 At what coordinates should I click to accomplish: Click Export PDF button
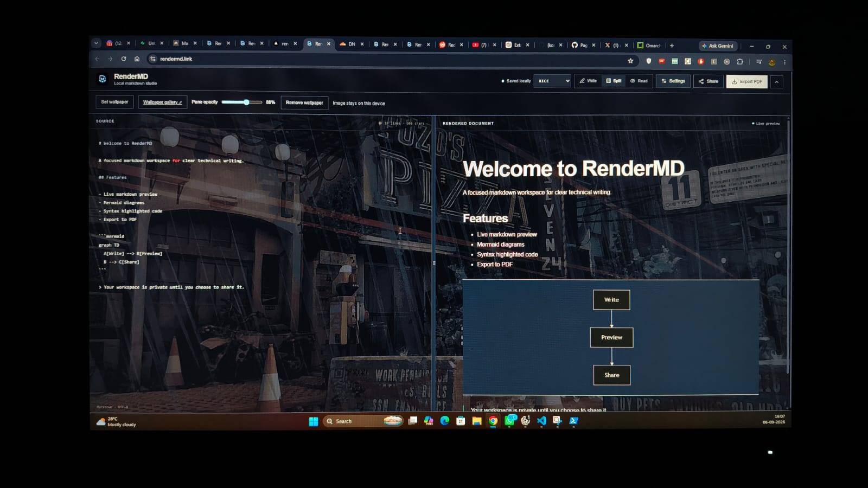point(747,81)
